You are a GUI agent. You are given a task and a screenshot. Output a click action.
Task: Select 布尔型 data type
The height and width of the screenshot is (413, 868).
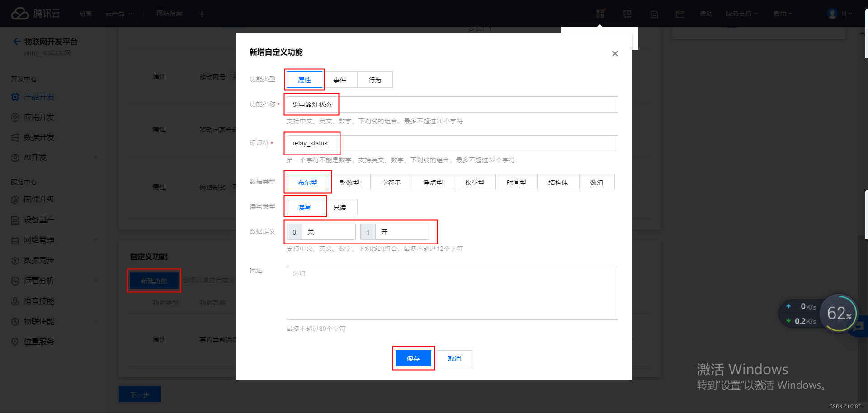pos(307,183)
